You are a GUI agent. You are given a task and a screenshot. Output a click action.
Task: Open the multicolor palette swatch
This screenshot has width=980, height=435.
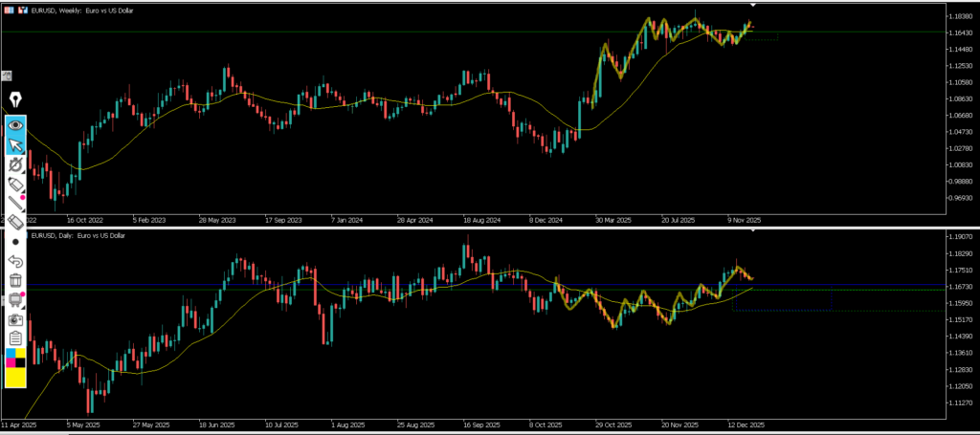point(15,358)
